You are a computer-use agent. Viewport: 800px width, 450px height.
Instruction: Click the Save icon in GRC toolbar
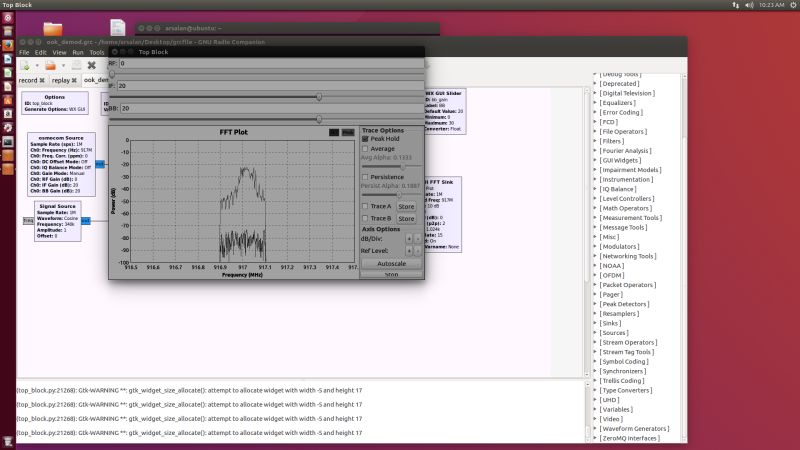76,65
